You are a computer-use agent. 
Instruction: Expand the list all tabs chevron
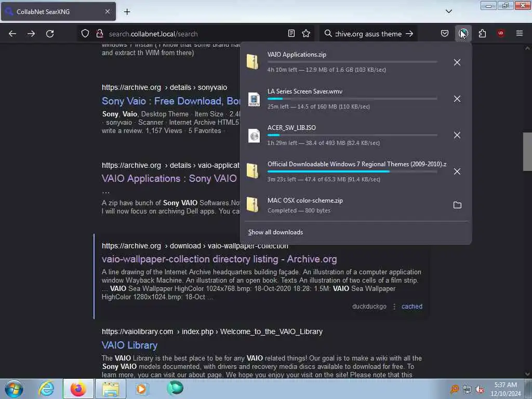448,11
